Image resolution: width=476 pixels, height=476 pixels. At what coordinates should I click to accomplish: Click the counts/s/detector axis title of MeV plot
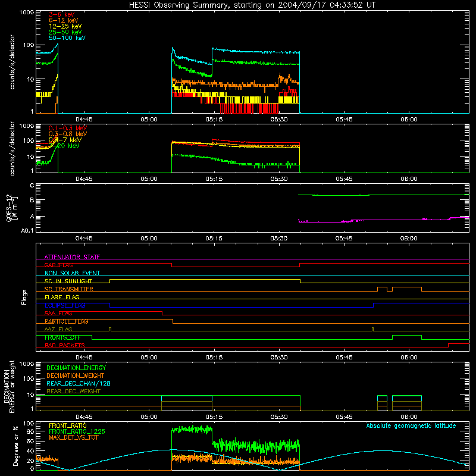coord(12,148)
